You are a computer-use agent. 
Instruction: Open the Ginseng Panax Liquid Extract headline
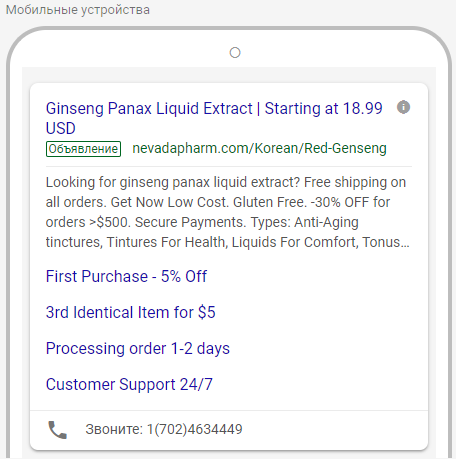point(214,118)
